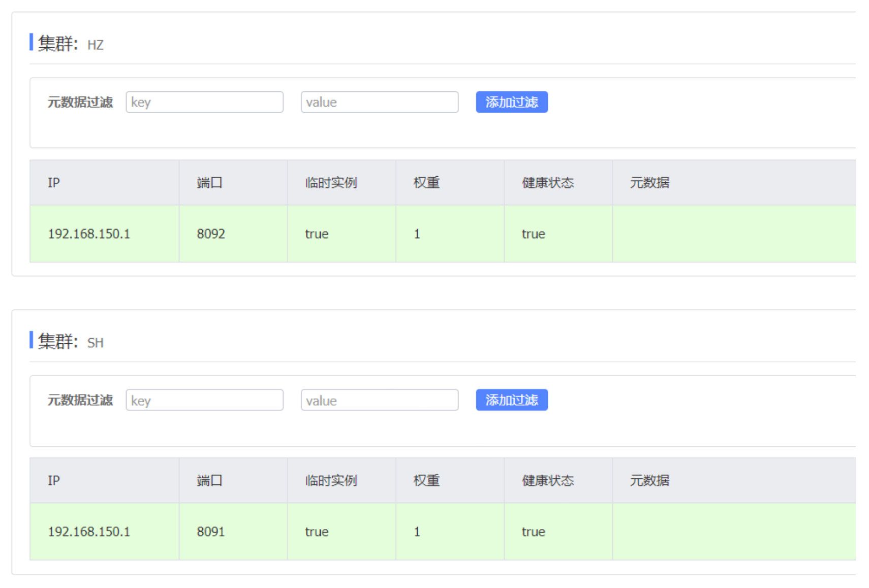The image size is (869, 588).
Task: Select the IP column header in HZ table
Action: [54, 183]
